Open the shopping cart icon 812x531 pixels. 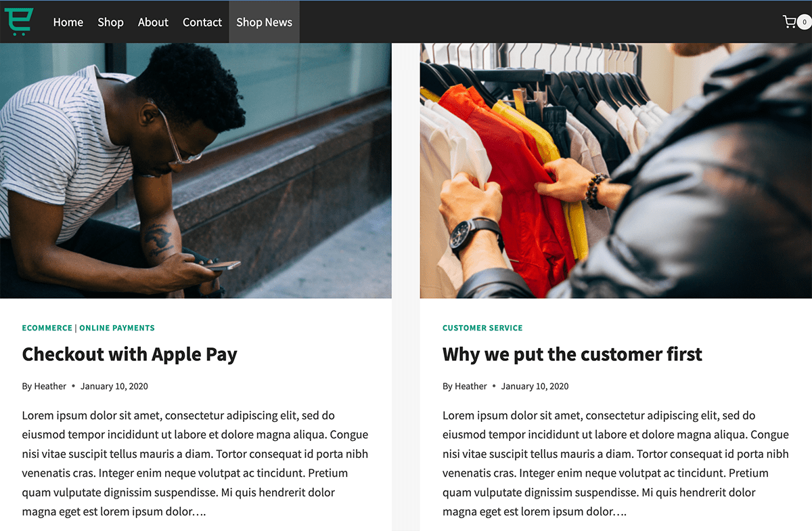point(789,22)
